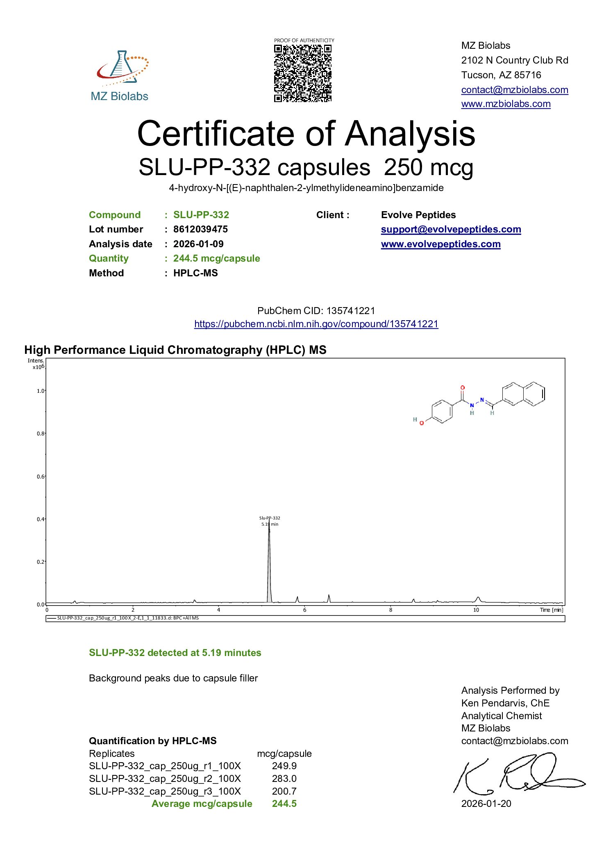Click the Slu-PP-332 peak label at 5.19 min
This screenshot has height=868, width=613.
[270, 521]
